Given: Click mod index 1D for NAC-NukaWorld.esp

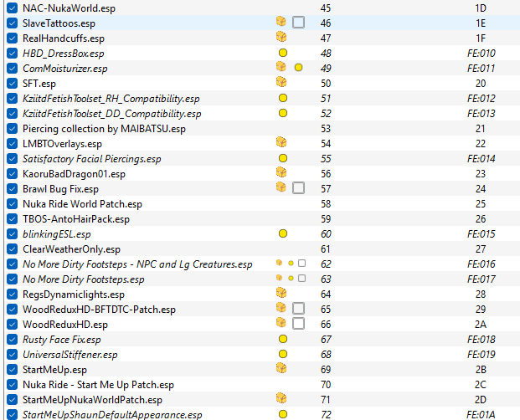Looking at the screenshot, I should [x=481, y=8].
